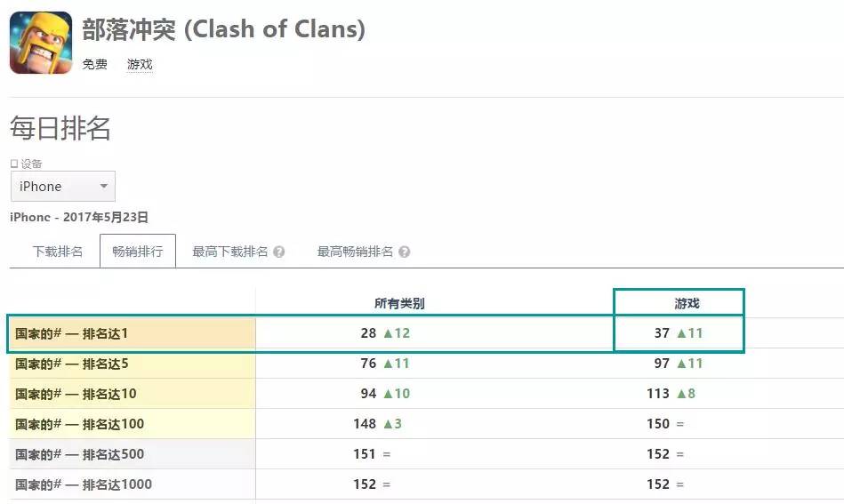Click the 国家的# — 排名达1000 row label

(x=84, y=484)
